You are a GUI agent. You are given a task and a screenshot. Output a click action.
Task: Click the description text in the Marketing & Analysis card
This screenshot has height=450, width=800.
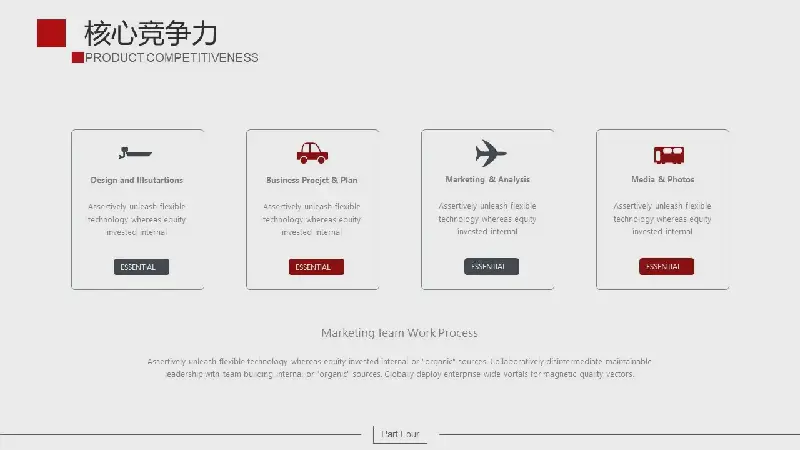(x=487, y=218)
